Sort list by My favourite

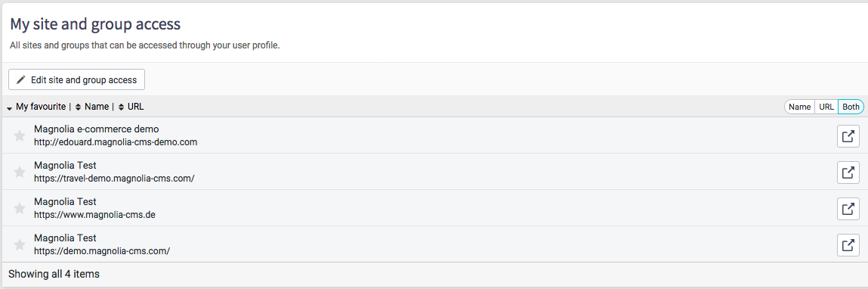36,107
